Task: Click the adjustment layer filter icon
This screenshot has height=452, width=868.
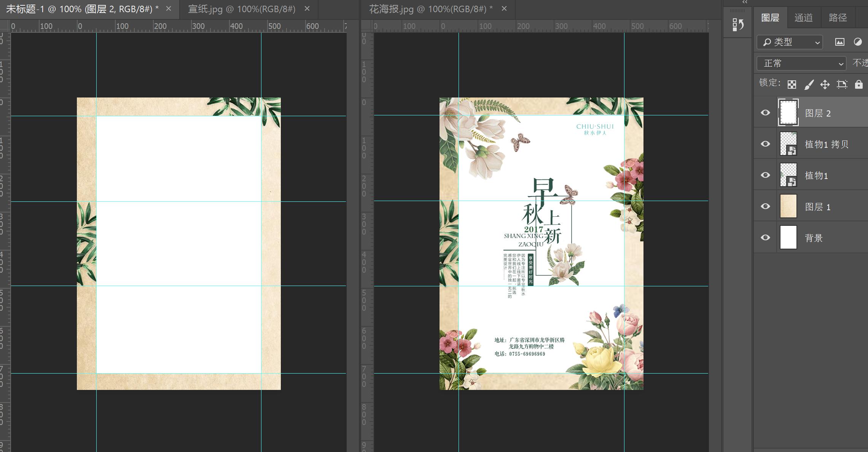Action: tap(858, 42)
